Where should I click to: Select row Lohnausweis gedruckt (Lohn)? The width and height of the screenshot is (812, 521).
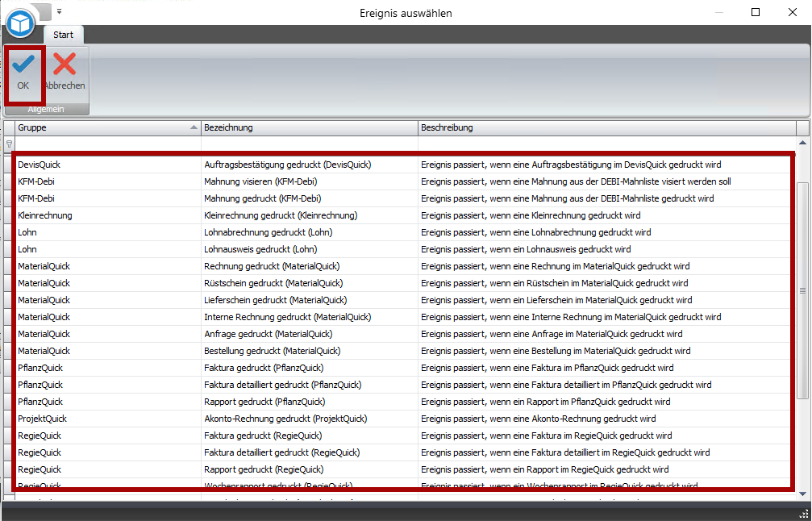coord(403,249)
